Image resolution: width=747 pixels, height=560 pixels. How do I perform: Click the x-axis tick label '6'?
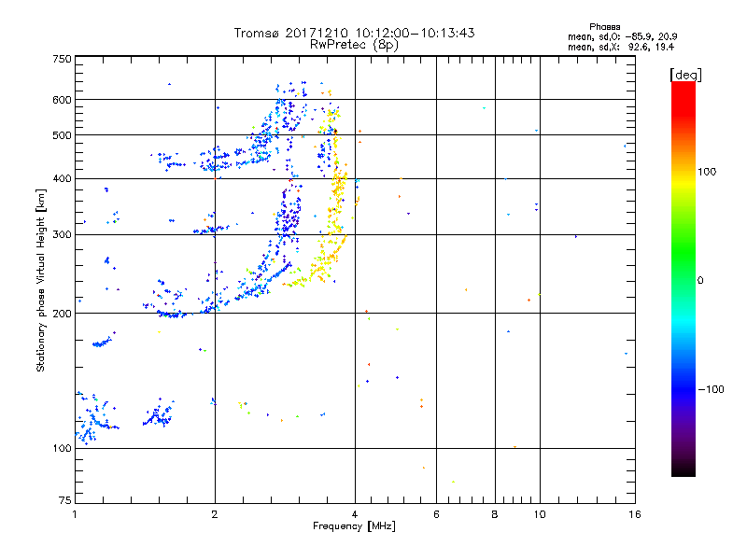click(x=436, y=514)
